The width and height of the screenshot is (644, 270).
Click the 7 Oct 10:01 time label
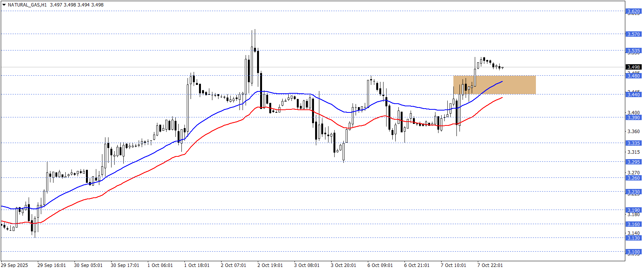click(x=453, y=265)
